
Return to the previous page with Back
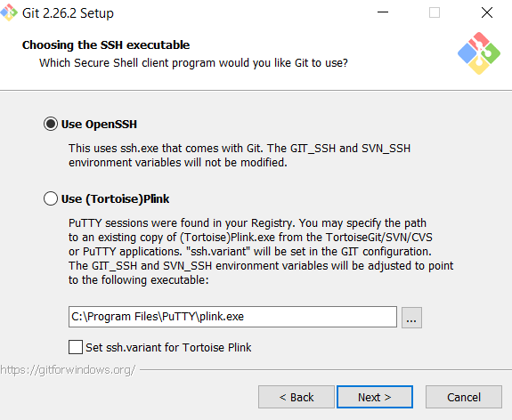coord(297,397)
